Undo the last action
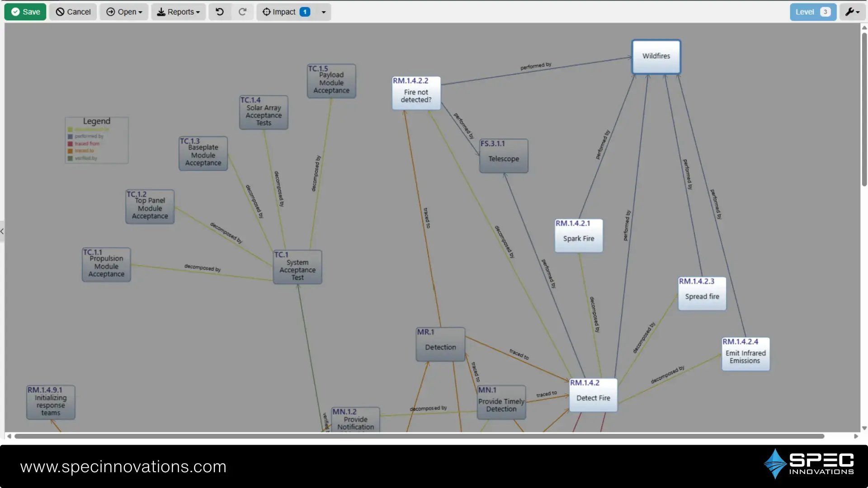 coord(220,12)
